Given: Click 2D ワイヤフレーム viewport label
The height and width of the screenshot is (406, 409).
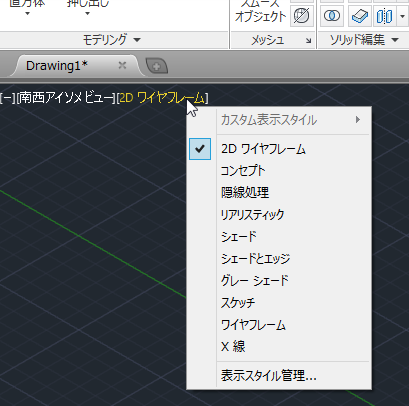Looking at the screenshot, I should [162, 98].
